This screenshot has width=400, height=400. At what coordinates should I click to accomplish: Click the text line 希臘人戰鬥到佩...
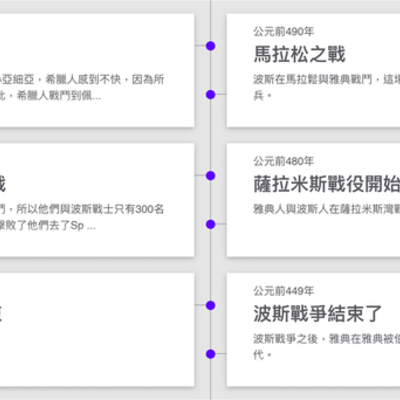coord(50,96)
